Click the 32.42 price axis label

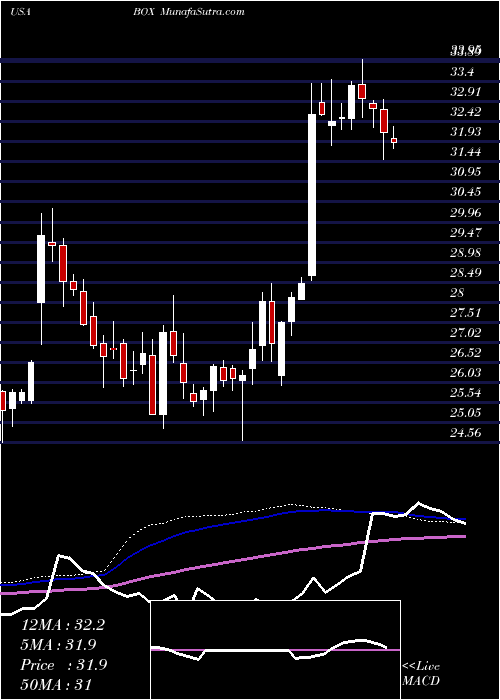[466, 112]
